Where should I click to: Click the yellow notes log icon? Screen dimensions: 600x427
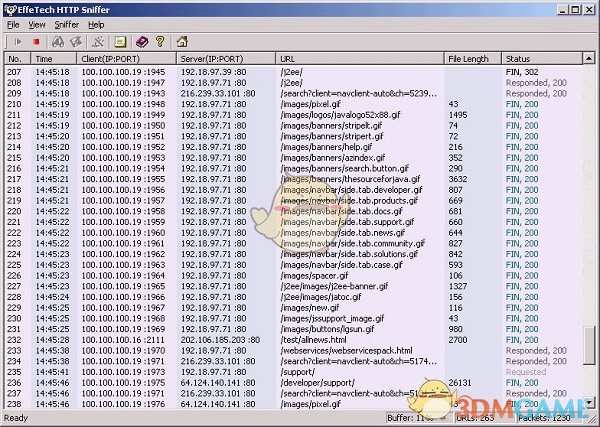pyautogui.click(x=120, y=42)
